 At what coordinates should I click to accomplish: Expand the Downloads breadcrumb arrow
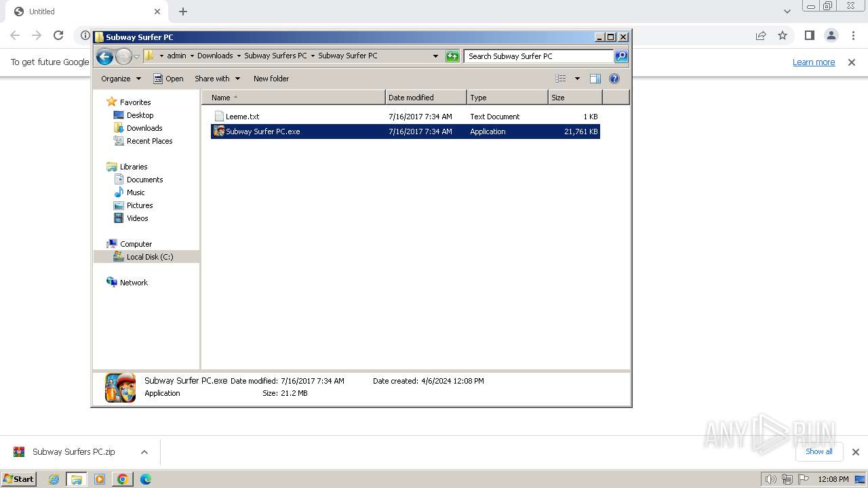tap(239, 56)
